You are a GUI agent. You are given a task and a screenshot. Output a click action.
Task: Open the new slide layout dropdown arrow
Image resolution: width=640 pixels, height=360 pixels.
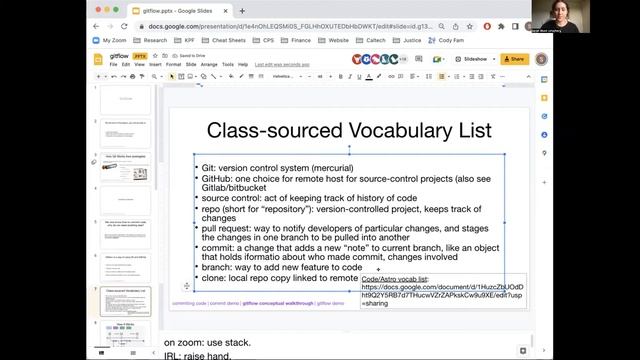coord(106,76)
